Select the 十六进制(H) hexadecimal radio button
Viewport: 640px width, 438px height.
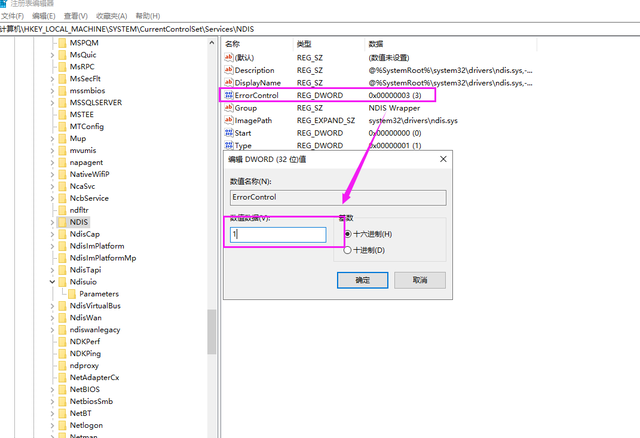[347, 234]
